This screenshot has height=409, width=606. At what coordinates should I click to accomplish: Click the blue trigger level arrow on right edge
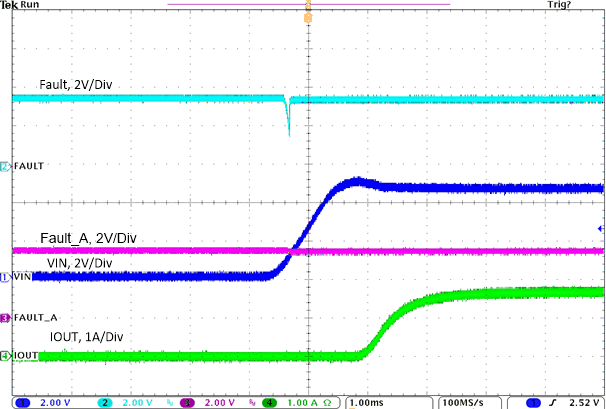(x=599, y=229)
